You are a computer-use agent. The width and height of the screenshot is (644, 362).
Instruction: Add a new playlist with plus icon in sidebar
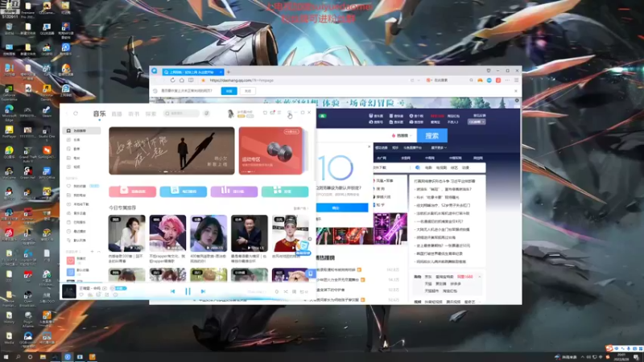click(92, 252)
